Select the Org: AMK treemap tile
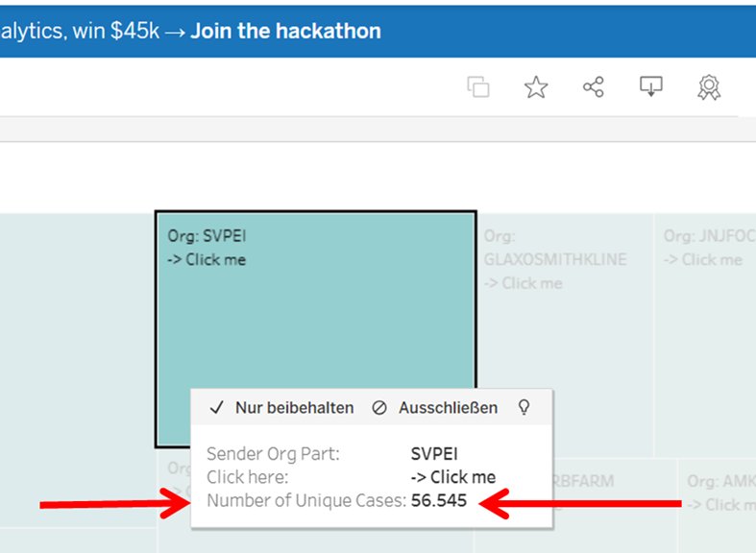This screenshot has height=553, width=756. pos(718,506)
